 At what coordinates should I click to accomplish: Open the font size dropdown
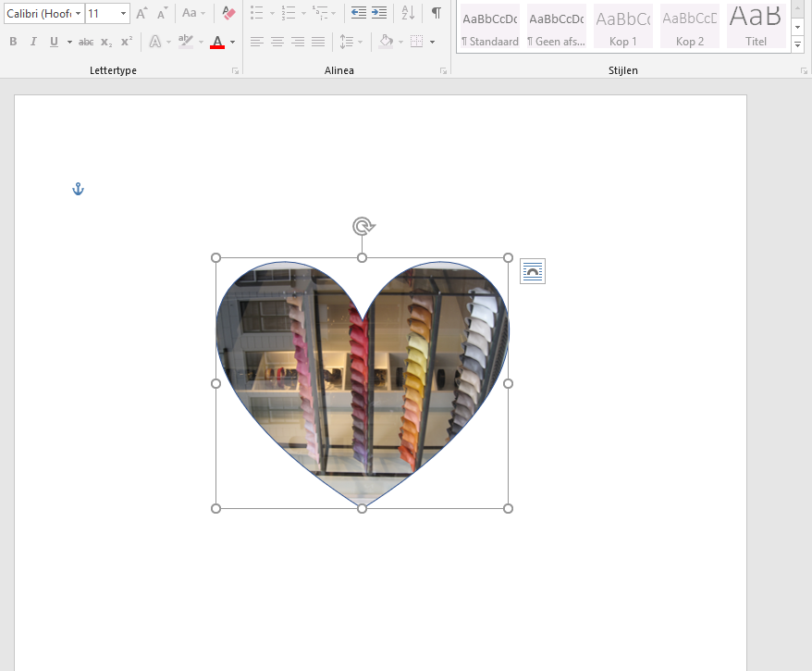pyautogui.click(x=123, y=14)
